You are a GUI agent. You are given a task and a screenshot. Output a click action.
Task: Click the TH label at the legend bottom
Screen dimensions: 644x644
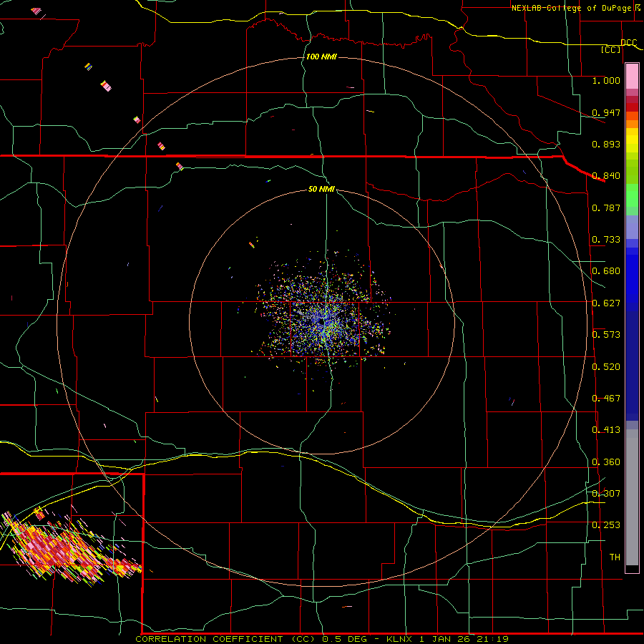(615, 557)
